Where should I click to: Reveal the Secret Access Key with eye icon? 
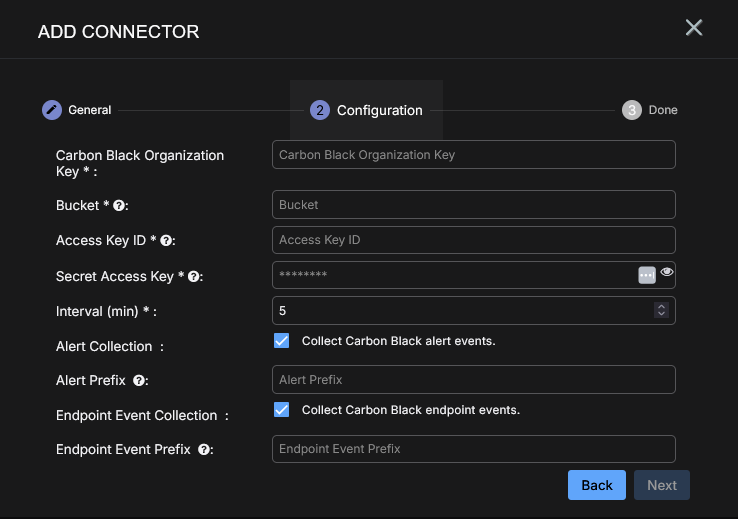pos(666,272)
